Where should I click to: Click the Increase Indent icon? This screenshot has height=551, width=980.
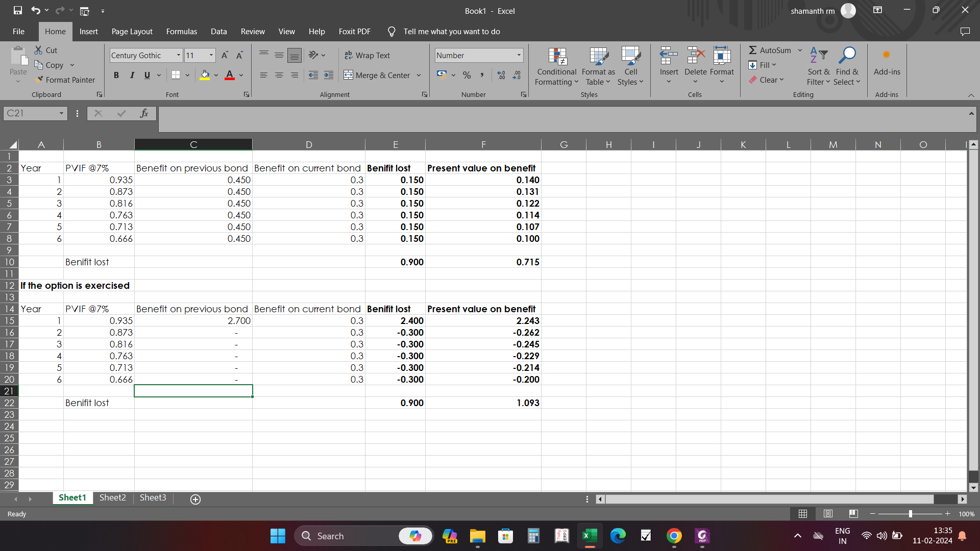[x=329, y=76]
